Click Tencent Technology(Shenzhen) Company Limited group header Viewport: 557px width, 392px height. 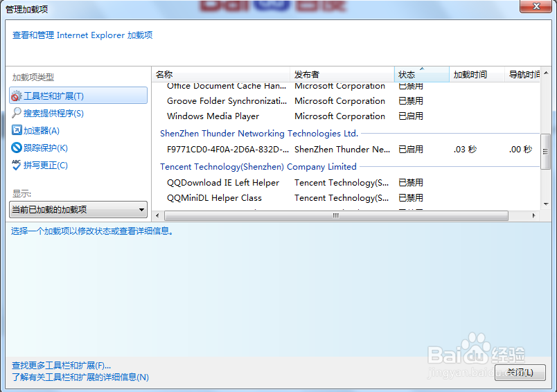258,167
